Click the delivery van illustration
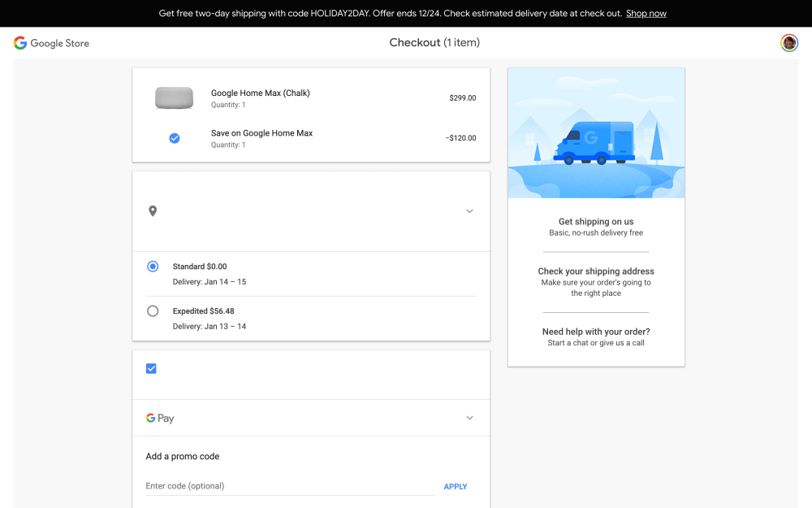The width and height of the screenshot is (812, 508). 595,143
